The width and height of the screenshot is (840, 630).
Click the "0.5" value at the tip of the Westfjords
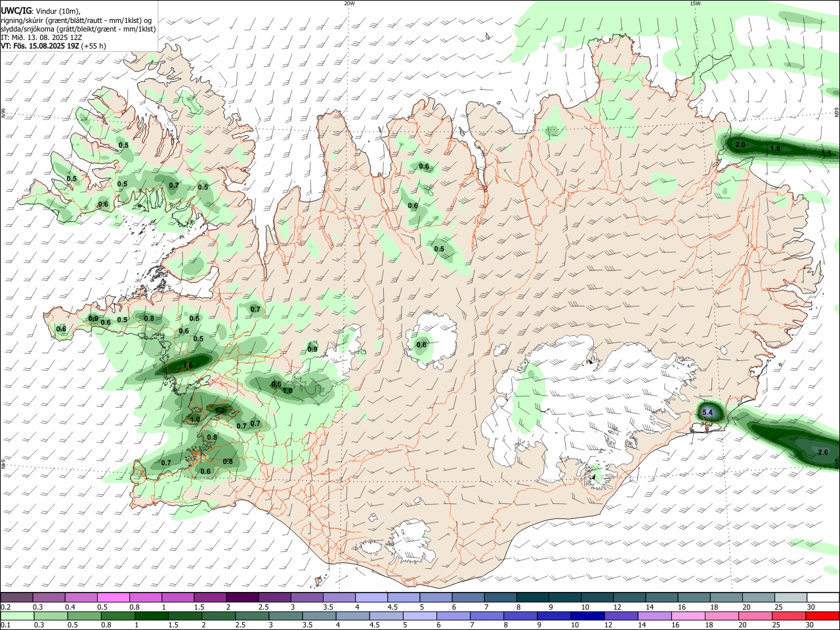[72, 178]
